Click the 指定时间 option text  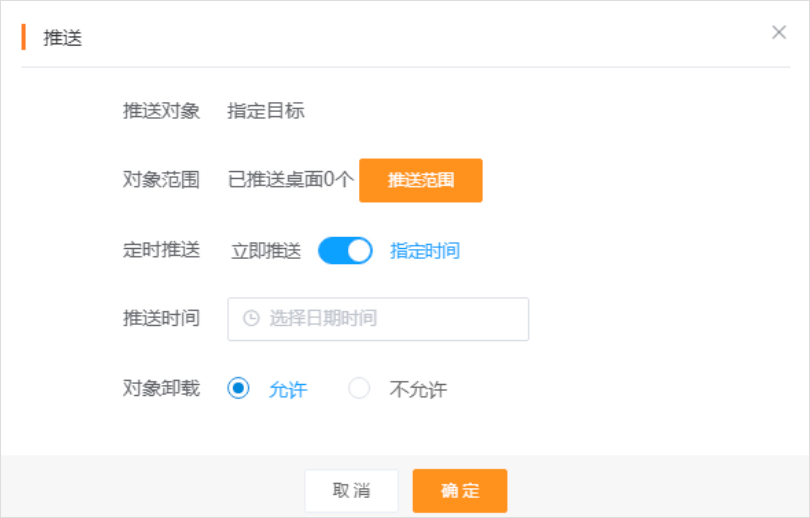click(425, 251)
